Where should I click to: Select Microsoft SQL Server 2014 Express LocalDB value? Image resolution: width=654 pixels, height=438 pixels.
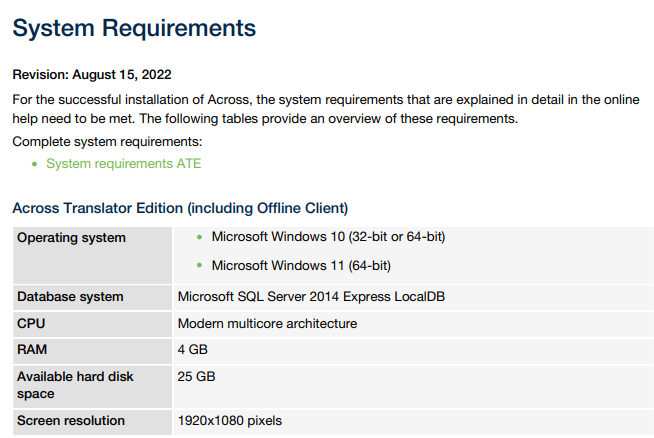pos(311,297)
